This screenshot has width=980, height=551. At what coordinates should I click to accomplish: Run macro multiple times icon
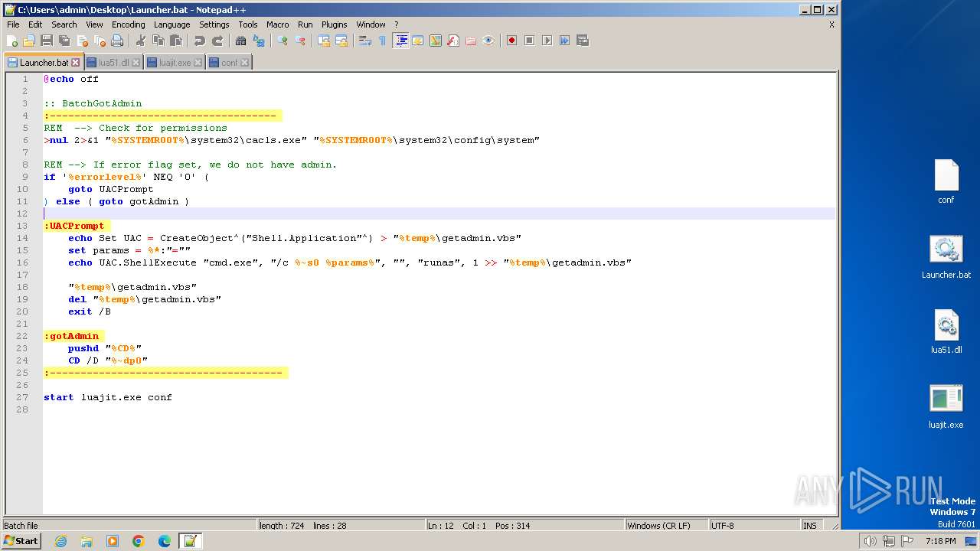pyautogui.click(x=564, y=41)
